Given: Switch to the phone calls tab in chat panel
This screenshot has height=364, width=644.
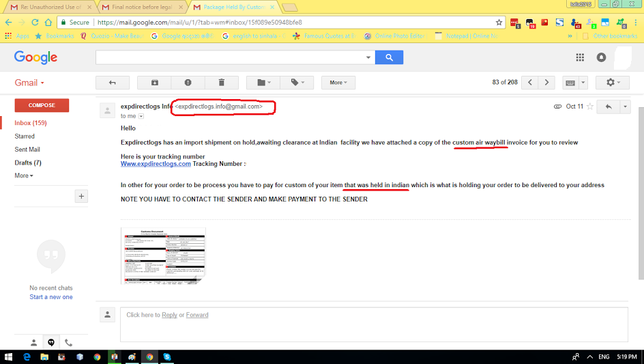Looking at the screenshot, I should coord(69,342).
